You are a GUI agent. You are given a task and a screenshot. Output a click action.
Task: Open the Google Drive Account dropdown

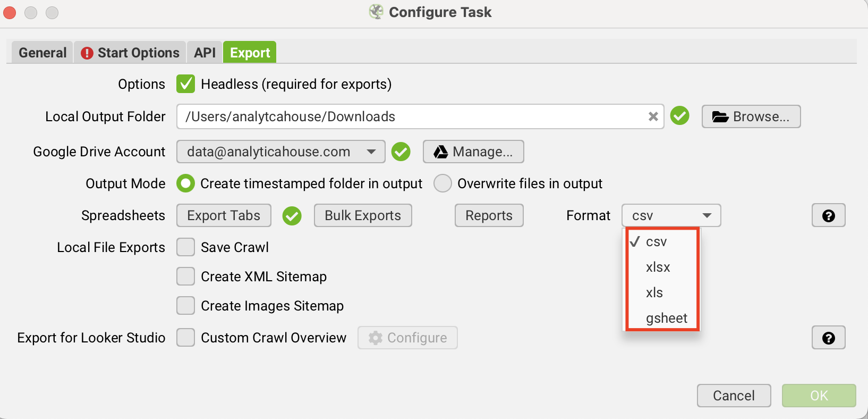[x=280, y=152]
